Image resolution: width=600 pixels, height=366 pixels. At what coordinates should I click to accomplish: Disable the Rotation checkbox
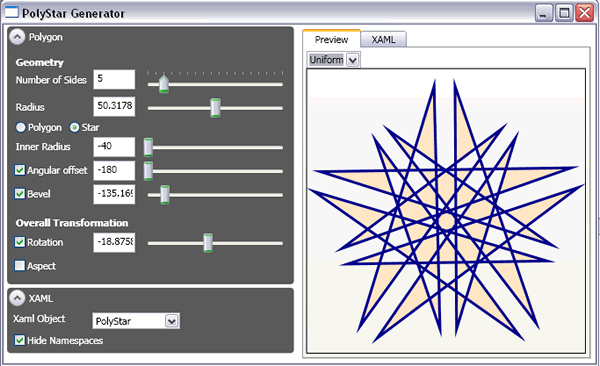tap(20, 242)
